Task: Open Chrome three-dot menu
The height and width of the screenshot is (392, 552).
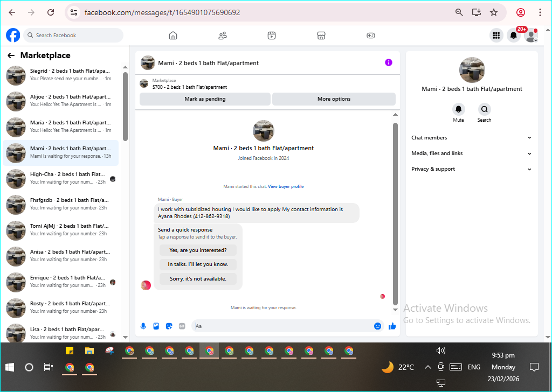Action: click(x=540, y=13)
